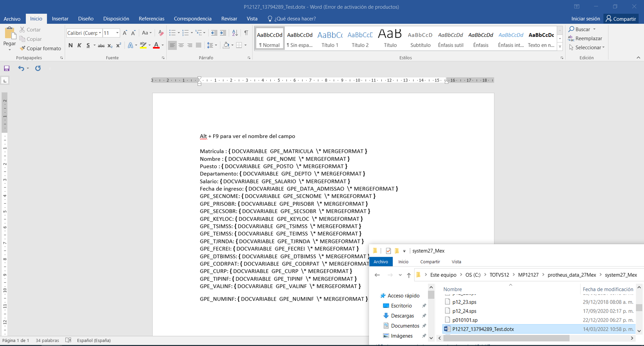Toggle show paragraph marks ¶
The width and height of the screenshot is (644, 346).
tap(246, 33)
